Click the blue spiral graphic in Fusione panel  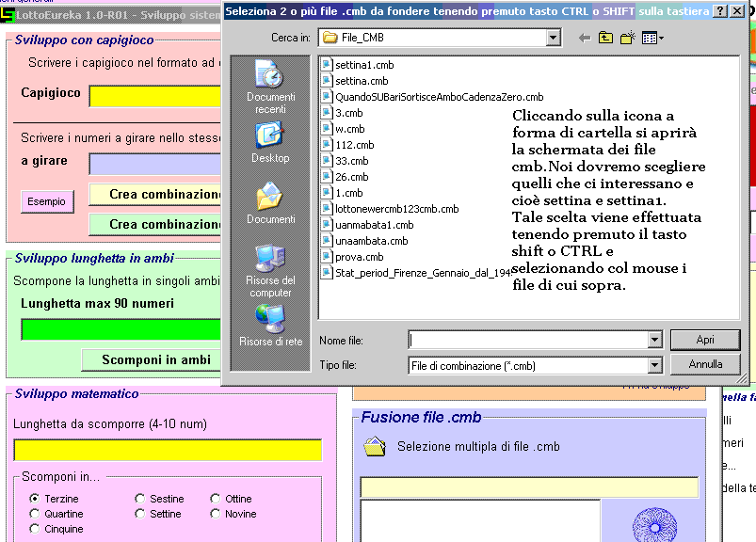[x=654, y=525]
